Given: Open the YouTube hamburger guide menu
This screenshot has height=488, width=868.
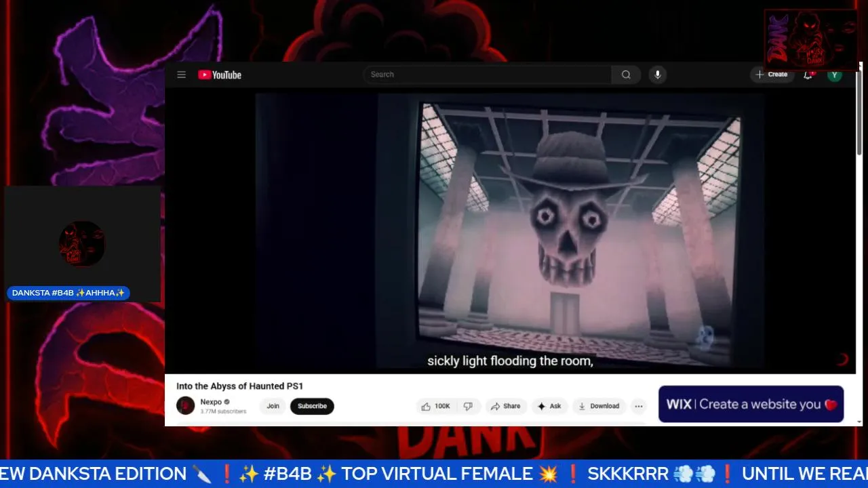Looking at the screenshot, I should point(181,75).
